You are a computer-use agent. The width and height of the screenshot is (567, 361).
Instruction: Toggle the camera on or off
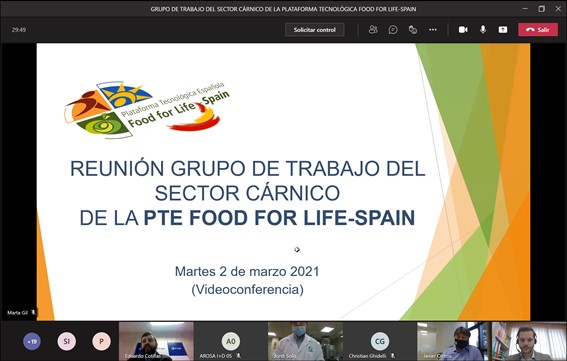(463, 30)
